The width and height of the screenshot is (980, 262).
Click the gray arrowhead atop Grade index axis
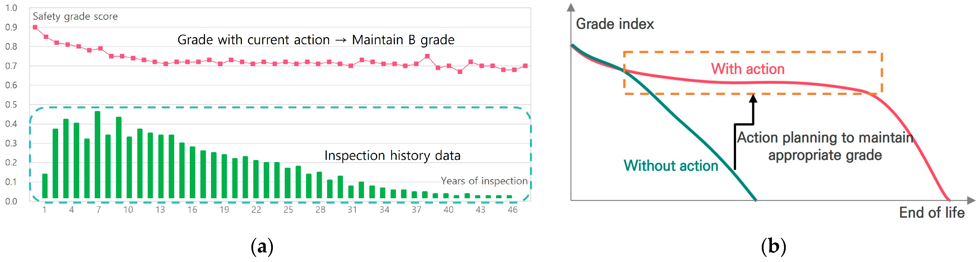click(x=571, y=7)
